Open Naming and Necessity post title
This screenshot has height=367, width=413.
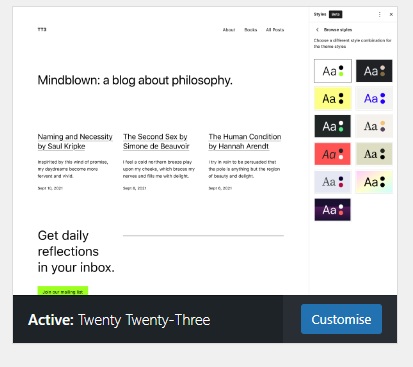click(x=75, y=141)
